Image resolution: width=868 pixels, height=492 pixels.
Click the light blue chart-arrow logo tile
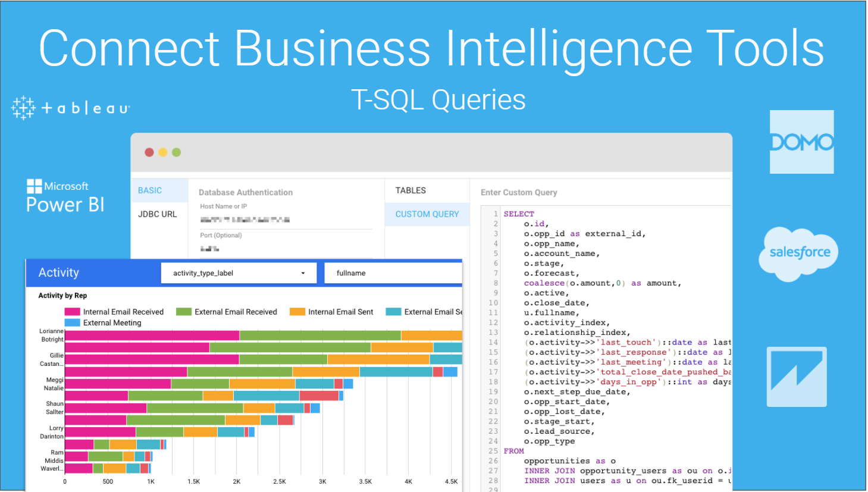point(797,377)
